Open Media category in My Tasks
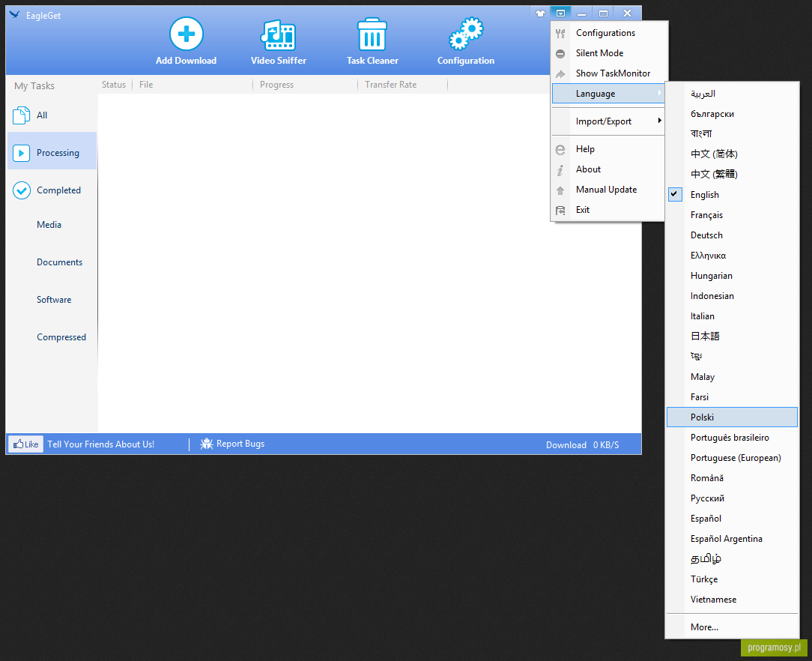This screenshot has width=812, height=661. point(49,225)
